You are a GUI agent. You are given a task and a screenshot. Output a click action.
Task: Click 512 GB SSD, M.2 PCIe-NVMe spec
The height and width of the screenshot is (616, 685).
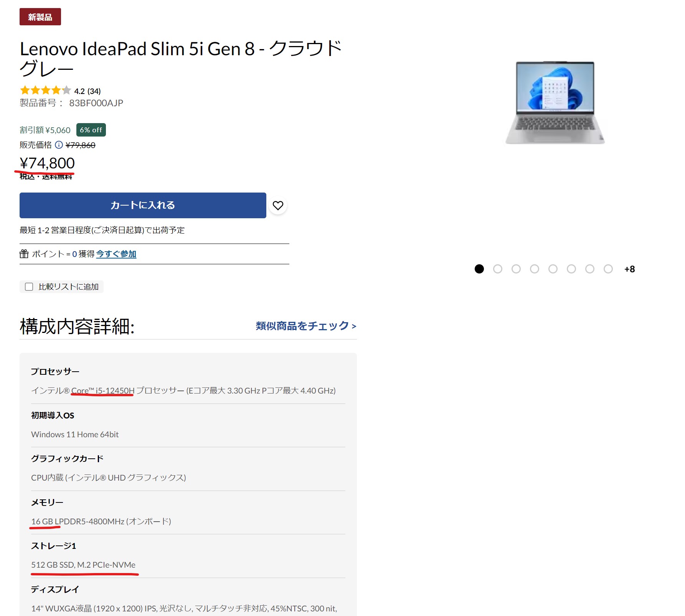point(83,565)
